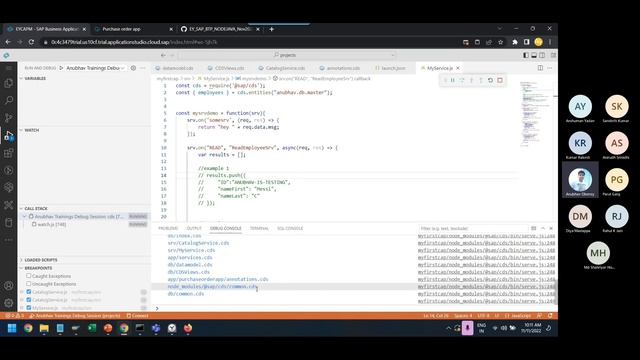Open the Run and Debug view
This screenshot has width=640, height=360.
(x=9, y=136)
